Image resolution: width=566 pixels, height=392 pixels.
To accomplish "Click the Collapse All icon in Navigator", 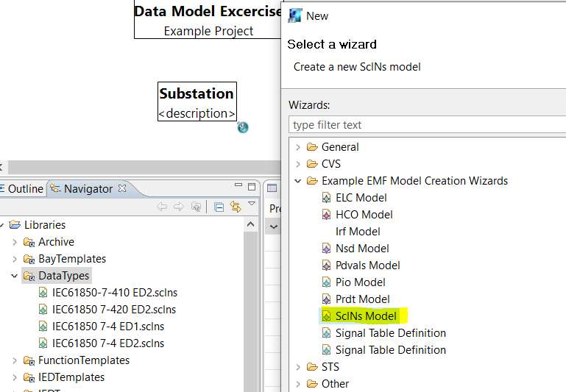I will 219,207.
